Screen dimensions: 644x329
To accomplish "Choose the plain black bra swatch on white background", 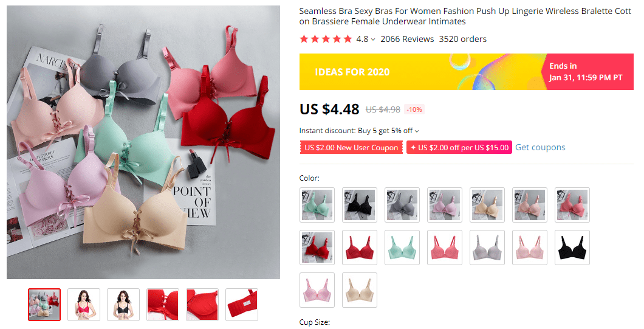I will pos(572,247).
